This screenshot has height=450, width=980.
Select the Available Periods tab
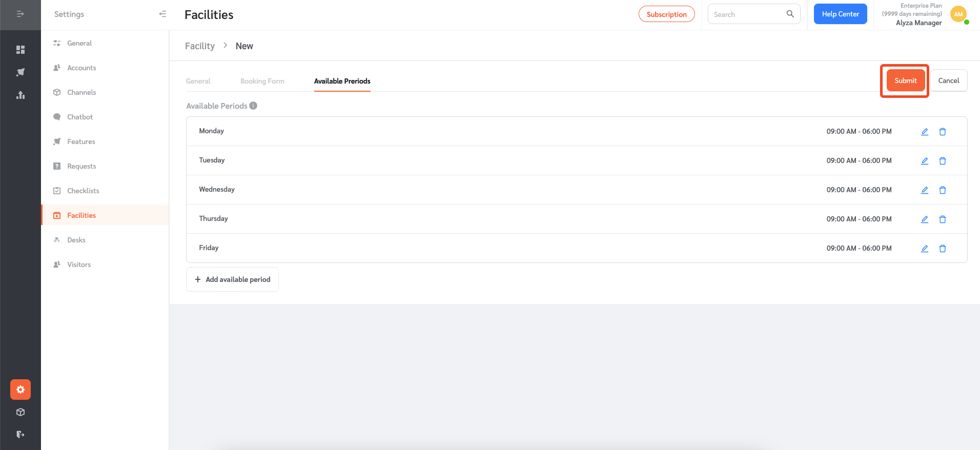tap(342, 81)
